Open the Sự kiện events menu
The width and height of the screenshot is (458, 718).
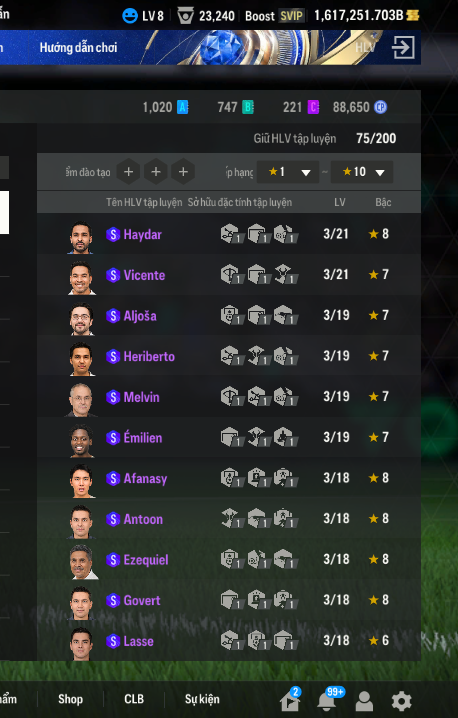[202, 699]
